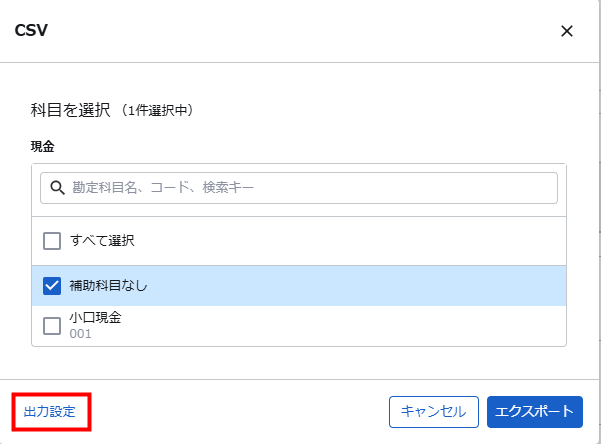
Task: Uncheck the 補助科目なし checkbox
Action: point(52,286)
